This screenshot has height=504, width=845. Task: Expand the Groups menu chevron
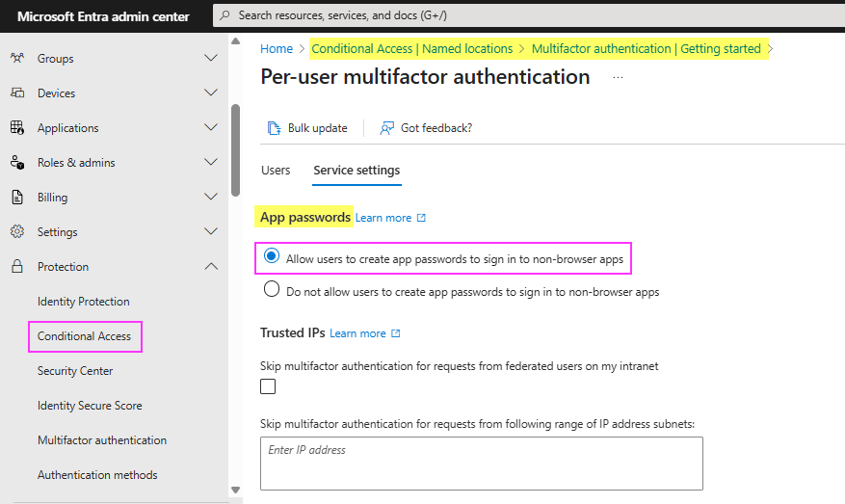tap(211, 58)
